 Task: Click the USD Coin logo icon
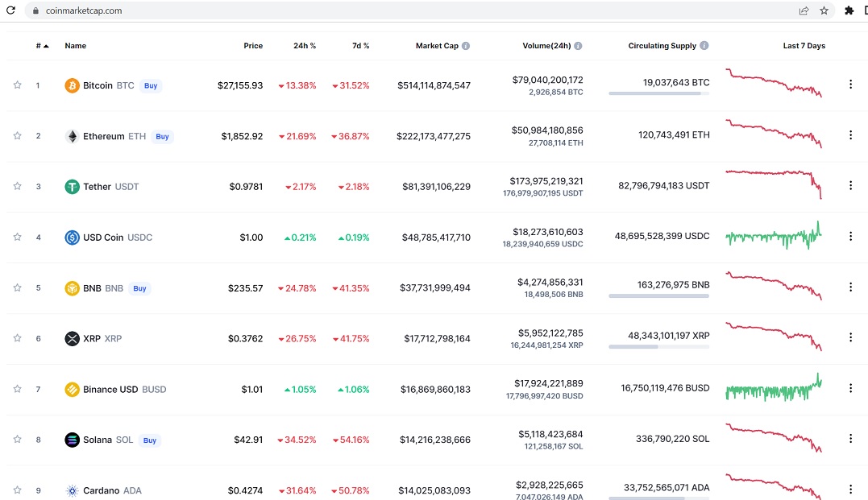(x=72, y=238)
